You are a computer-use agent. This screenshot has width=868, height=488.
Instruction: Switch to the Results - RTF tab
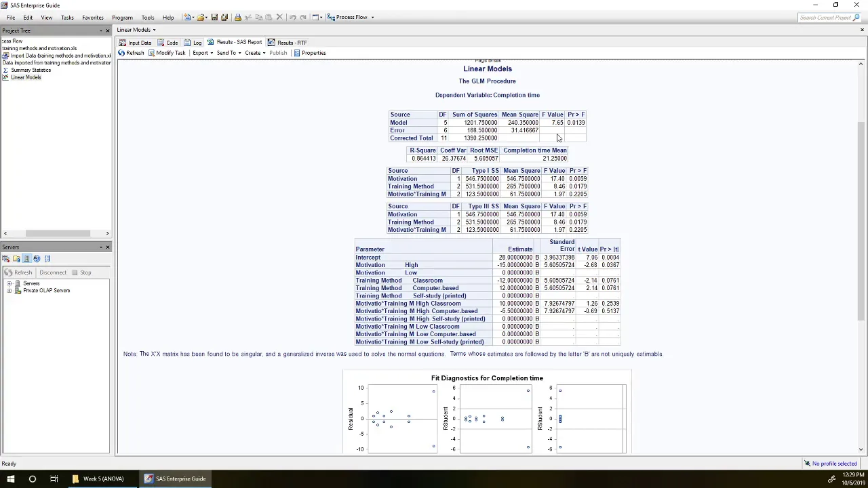pyautogui.click(x=287, y=43)
